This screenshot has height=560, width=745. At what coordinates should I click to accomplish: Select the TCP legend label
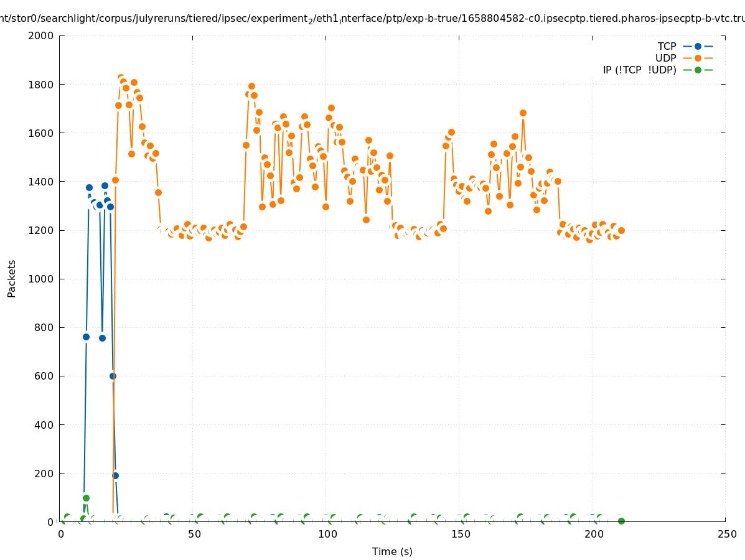tap(667, 46)
